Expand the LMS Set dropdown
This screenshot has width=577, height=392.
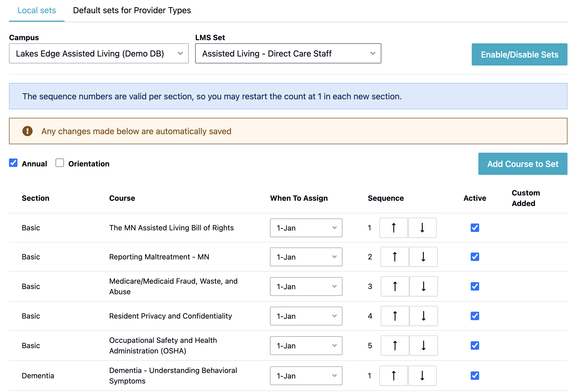click(288, 54)
